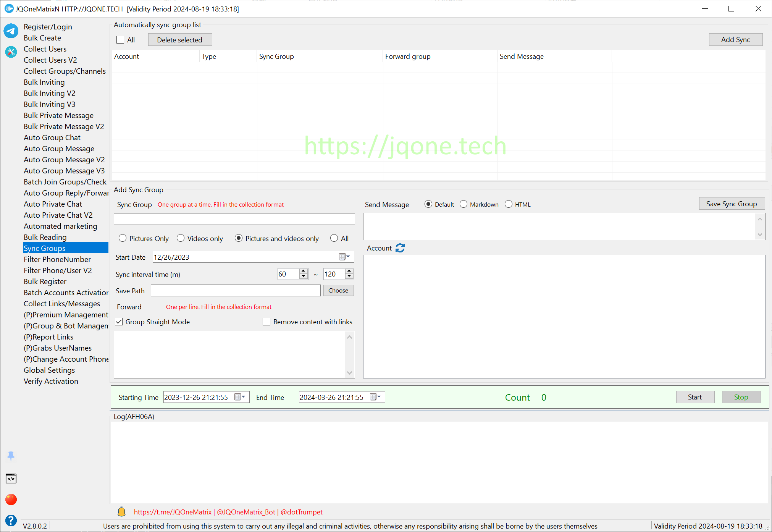Image resolution: width=772 pixels, height=532 pixels.
Task: Click Choose save path button
Action: (x=338, y=291)
